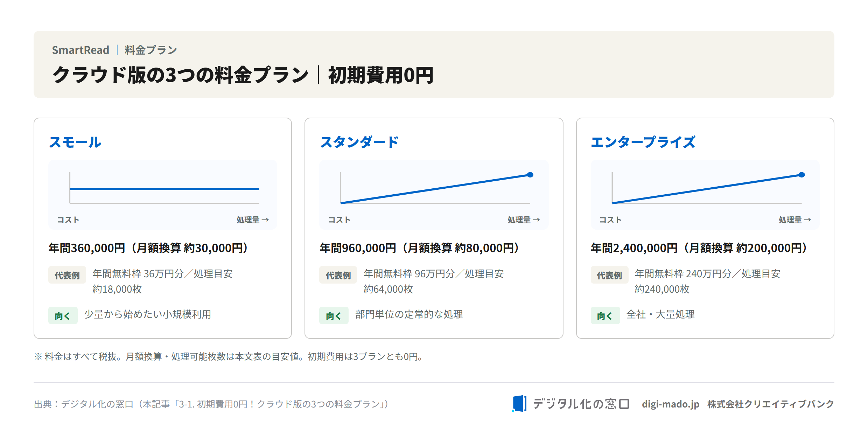Select the エンタープライズ plan heading
This screenshot has height=446, width=868.
pyautogui.click(x=643, y=142)
